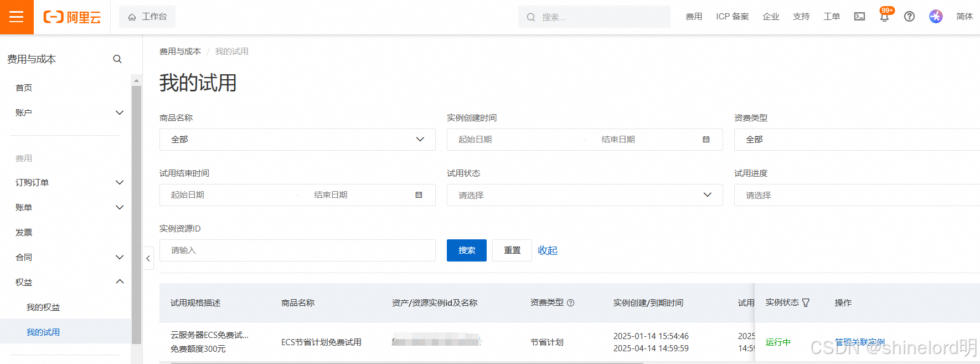Click the blue 搜索 button
980x364 pixels.
point(467,250)
